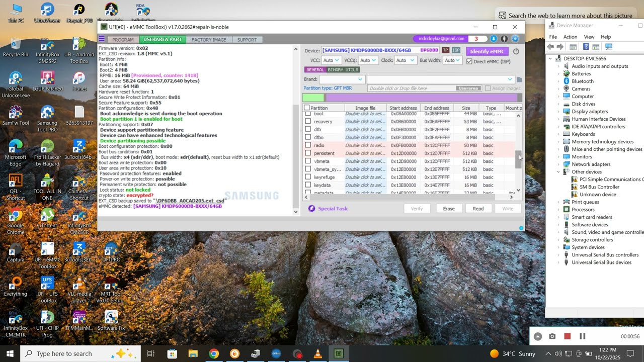This screenshot has height=362, width=644.
Task: Select the BINARY UTILS sub-tab
Action: tap(344, 70)
